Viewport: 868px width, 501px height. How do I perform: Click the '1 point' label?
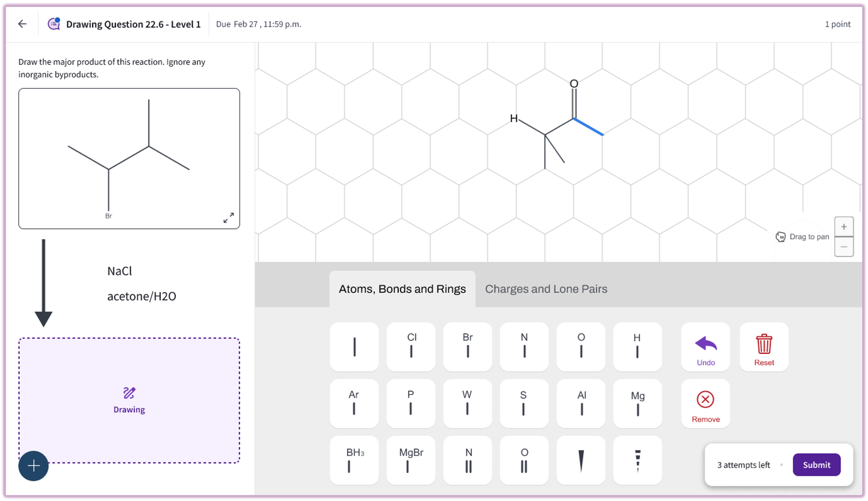point(837,24)
